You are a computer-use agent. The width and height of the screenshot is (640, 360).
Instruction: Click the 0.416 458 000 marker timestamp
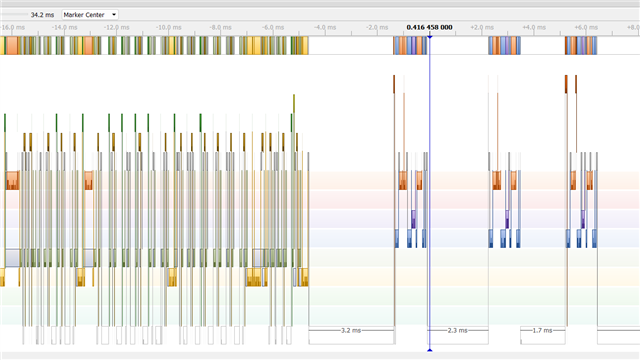click(429, 27)
